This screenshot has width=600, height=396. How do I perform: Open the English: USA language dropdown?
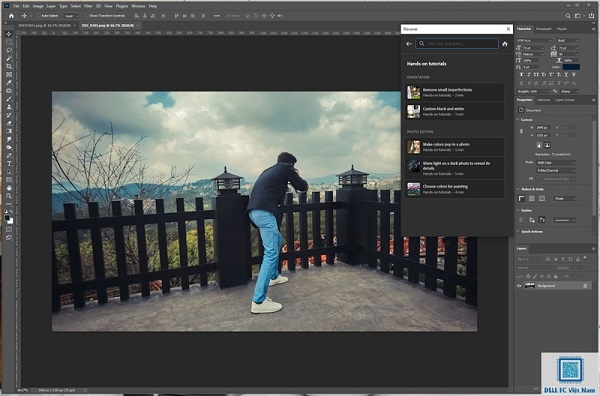(533, 91)
